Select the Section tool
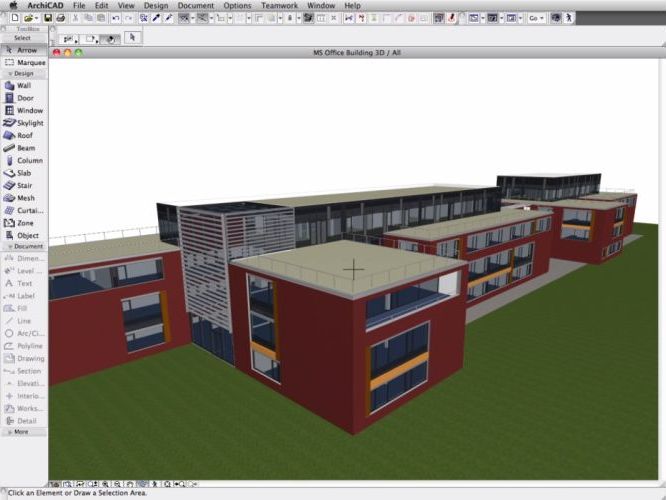 coord(24,371)
